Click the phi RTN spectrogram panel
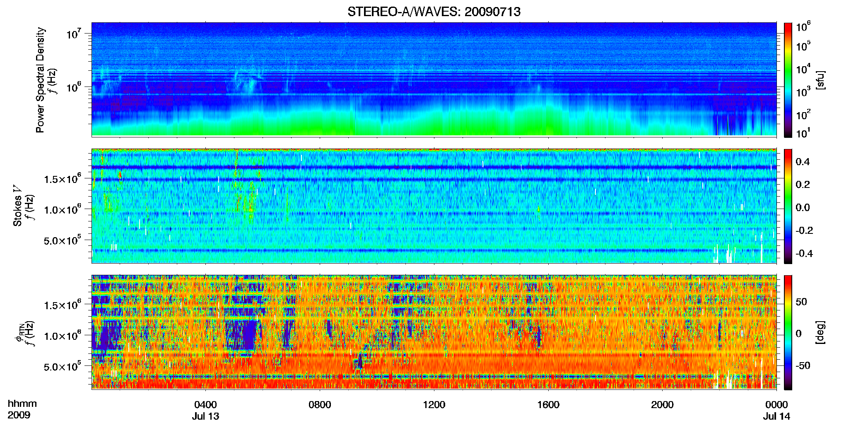 point(434,332)
